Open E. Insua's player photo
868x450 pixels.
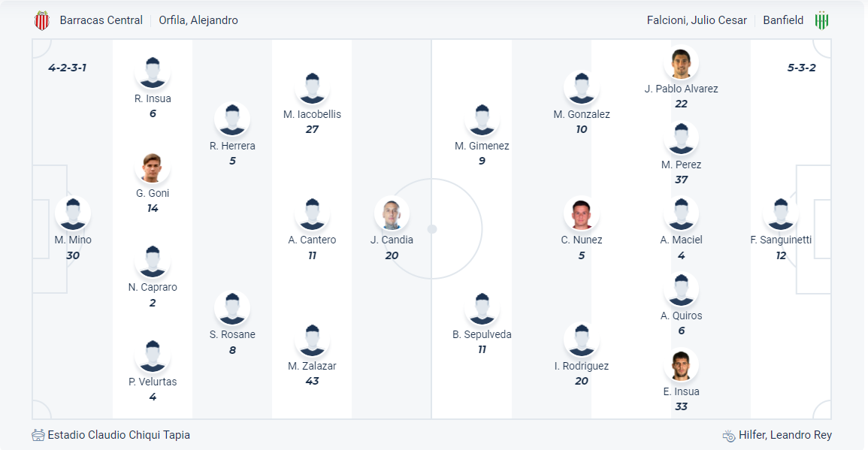pyautogui.click(x=681, y=366)
